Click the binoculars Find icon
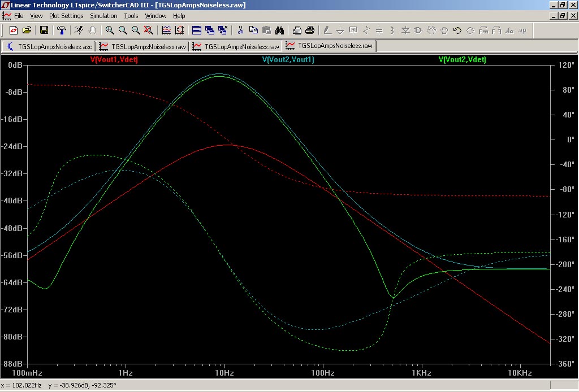 click(279, 31)
